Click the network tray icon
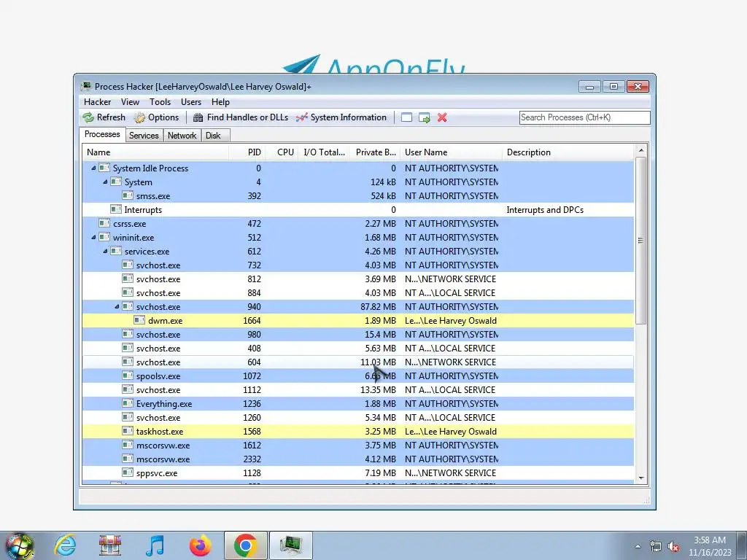The width and height of the screenshot is (747, 560). click(x=656, y=547)
